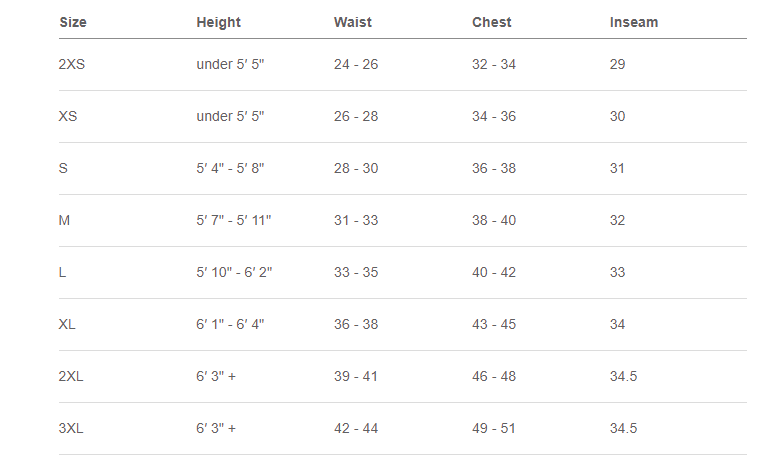
Task: Click the height value 6′ 1" - 6′ 4"
Action: 230,324
